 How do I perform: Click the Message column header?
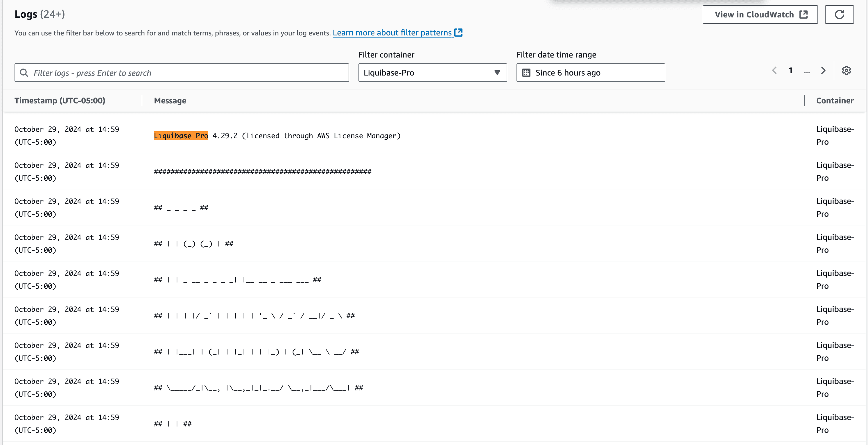pyautogui.click(x=170, y=101)
